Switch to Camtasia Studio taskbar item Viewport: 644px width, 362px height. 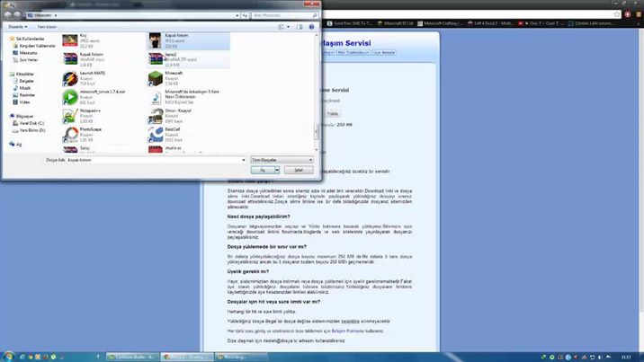132,357
